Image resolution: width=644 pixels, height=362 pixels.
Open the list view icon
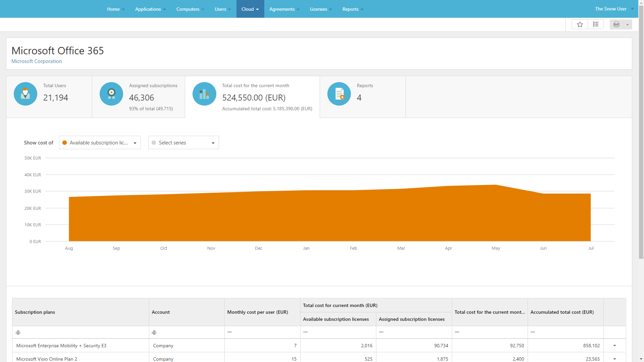pyautogui.click(x=596, y=24)
